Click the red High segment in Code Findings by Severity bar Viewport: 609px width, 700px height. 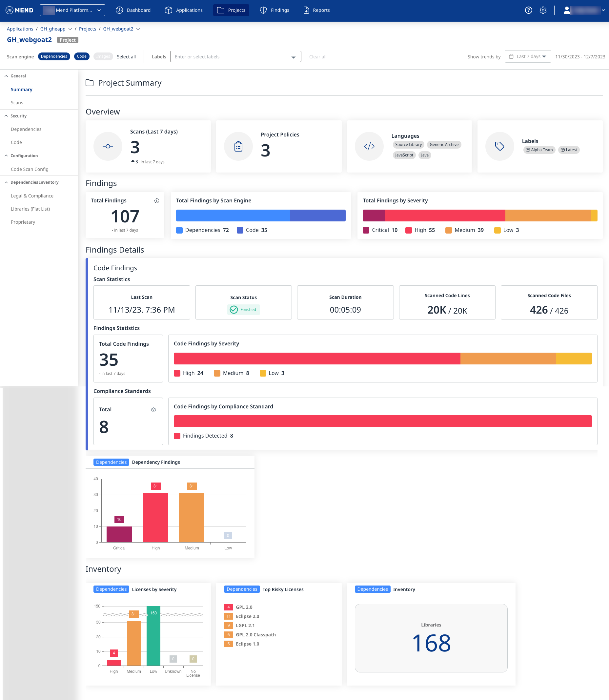(x=317, y=358)
